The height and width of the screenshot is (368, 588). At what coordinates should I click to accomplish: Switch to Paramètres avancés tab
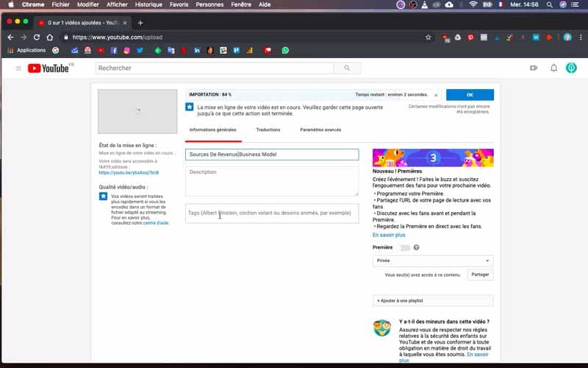coord(320,130)
